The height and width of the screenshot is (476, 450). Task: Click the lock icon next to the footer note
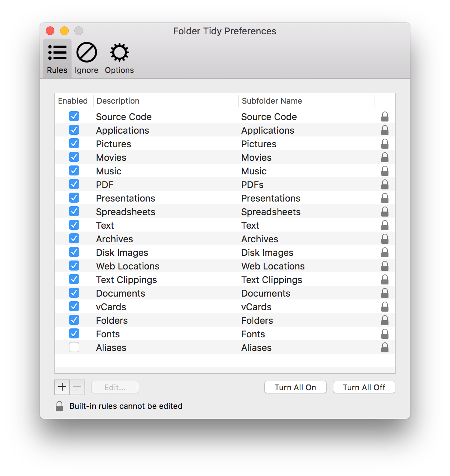point(59,406)
